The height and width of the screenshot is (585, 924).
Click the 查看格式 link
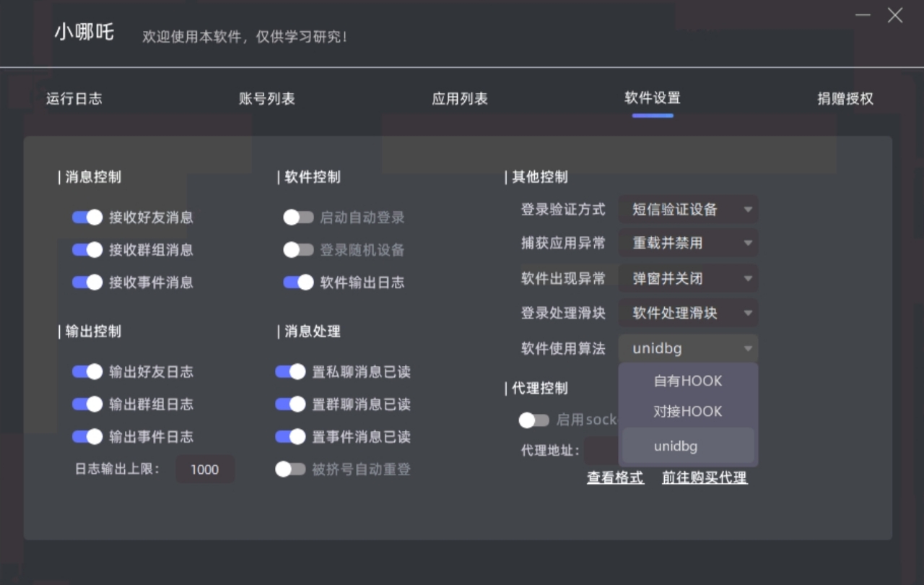tap(615, 477)
